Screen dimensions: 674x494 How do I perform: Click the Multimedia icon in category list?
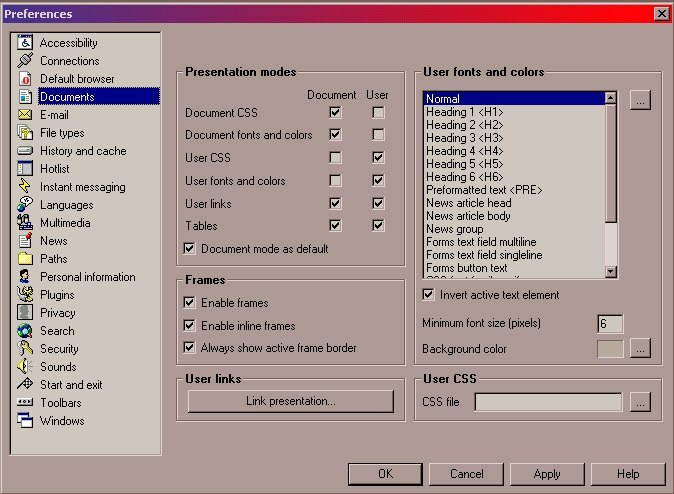coord(26,223)
